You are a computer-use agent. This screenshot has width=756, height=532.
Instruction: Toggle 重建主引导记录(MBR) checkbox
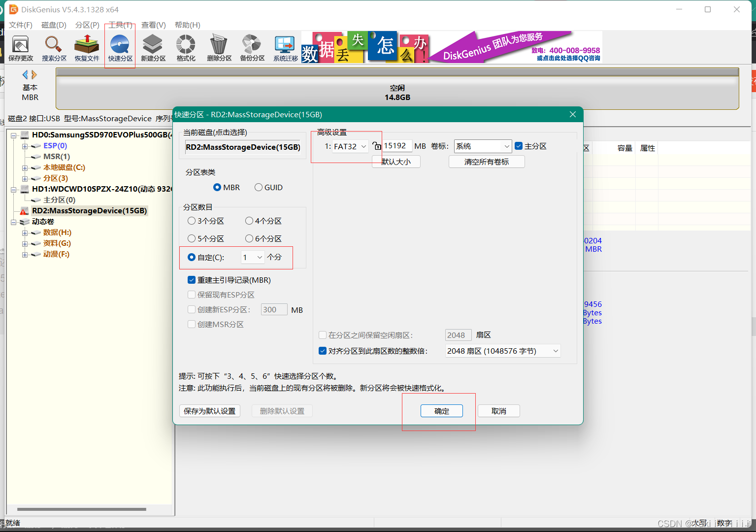(192, 280)
